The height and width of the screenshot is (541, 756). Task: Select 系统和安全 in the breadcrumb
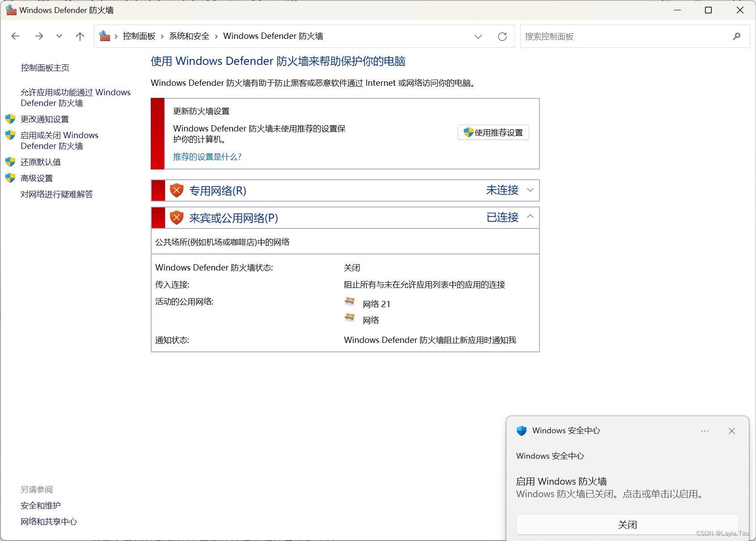point(189,36)
